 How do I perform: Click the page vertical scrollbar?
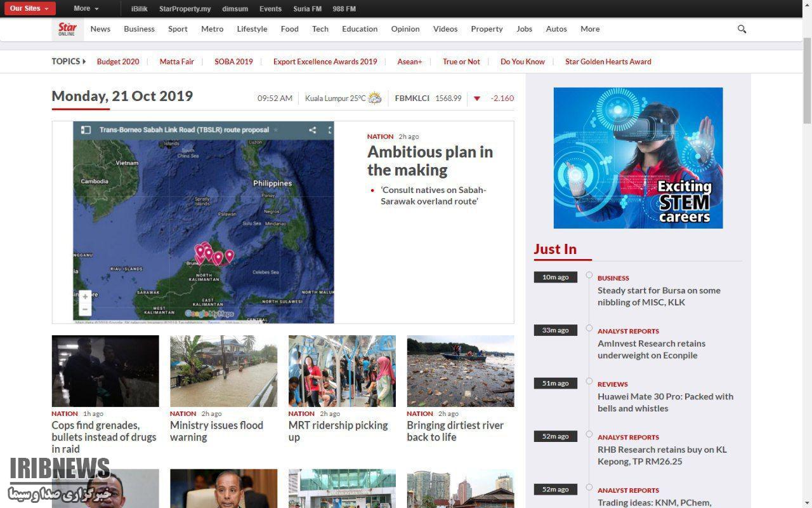click(x=807, y=81)
